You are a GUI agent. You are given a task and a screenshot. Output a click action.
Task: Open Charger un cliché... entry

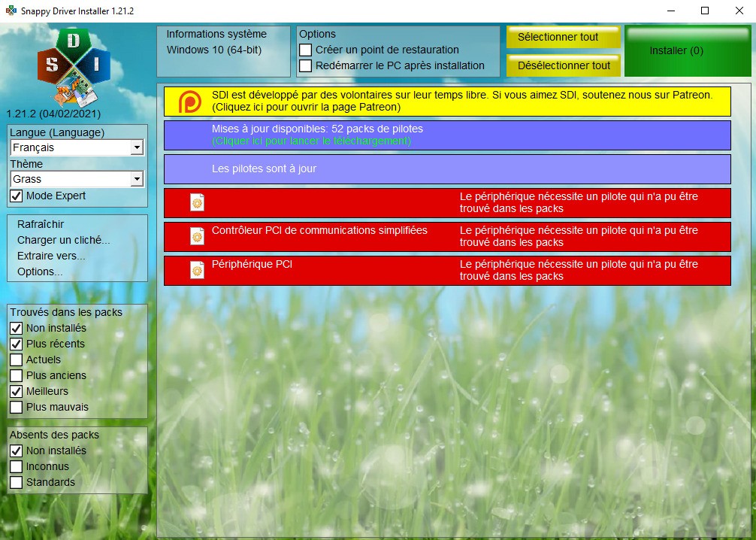[x=63, y=241]
